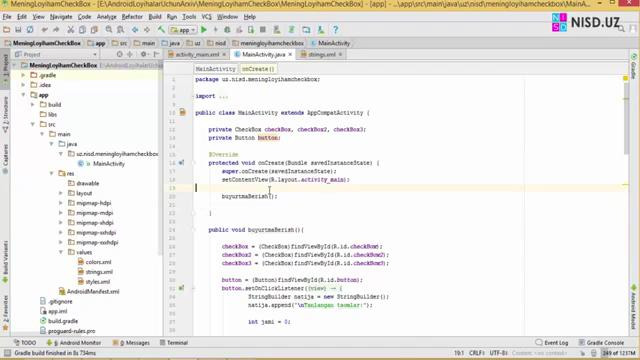This screenshot has width=640, height=360.
Task: Switch to the activity_main.xml tab
Action: click(197, 54)
